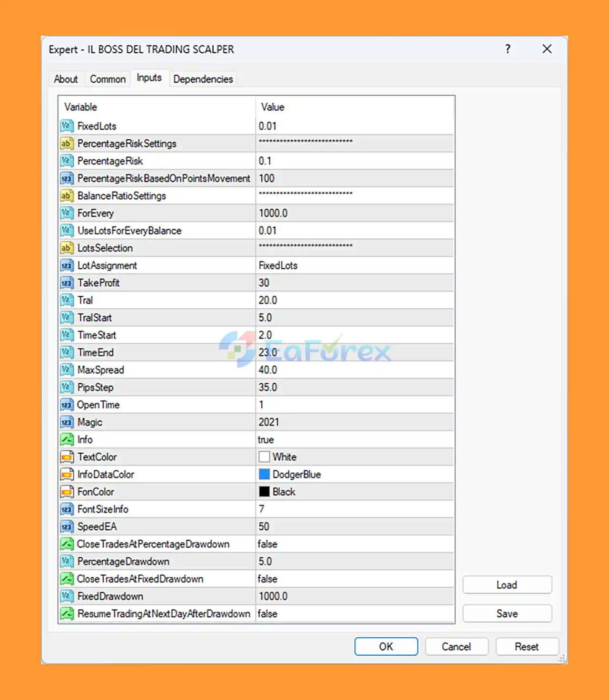Open the FonColor Black value dropdown
Screen dimensions: 609x700
coord(354,492)
